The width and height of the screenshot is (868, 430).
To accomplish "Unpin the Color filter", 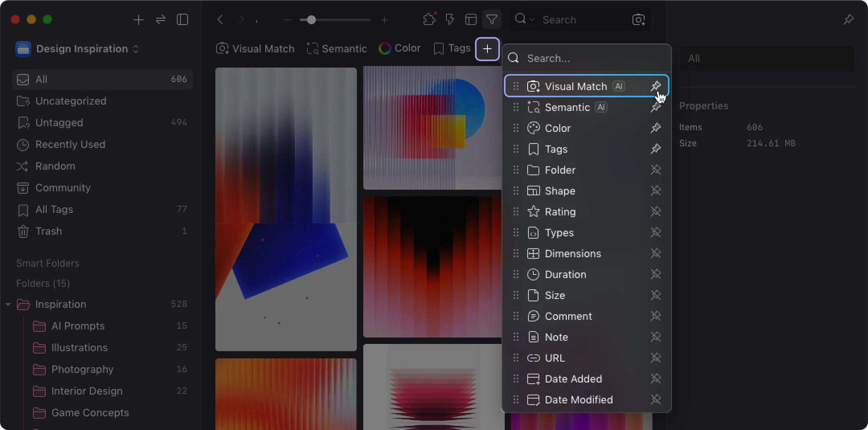I will pos(656,128).
